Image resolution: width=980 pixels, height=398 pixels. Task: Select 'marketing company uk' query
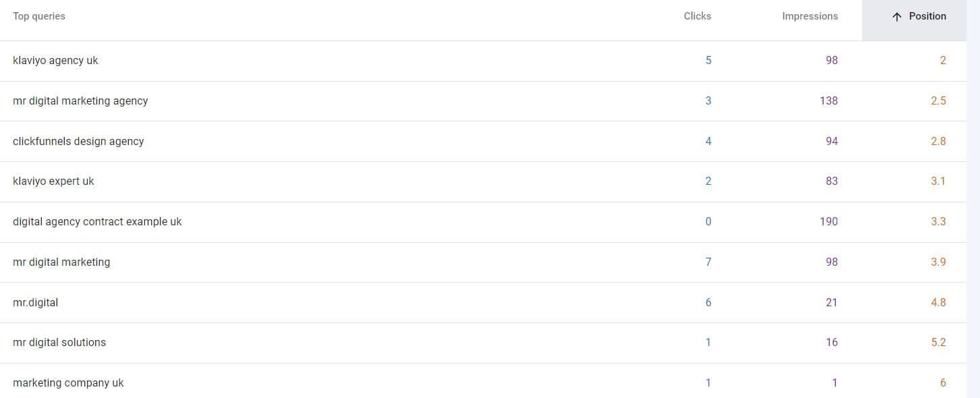pyautogui.click(x=68, y=383)
